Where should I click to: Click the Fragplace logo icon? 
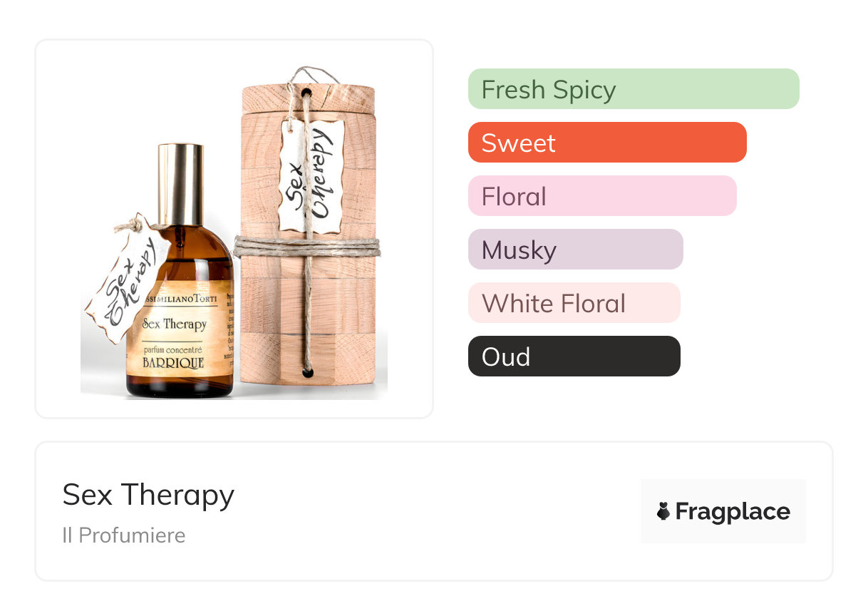click(x=663, y=511)
